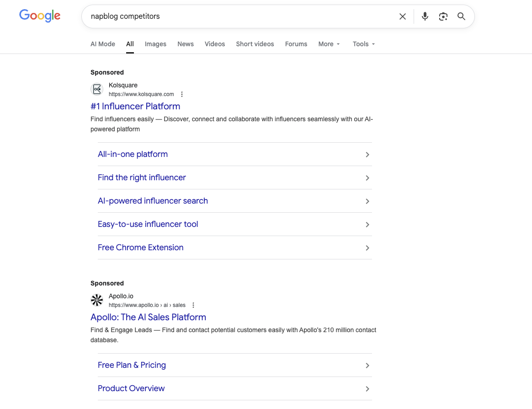Open the #1 Influencer Platform link
The height and width of the screenshot is (409, 532).
pos(135,106)
